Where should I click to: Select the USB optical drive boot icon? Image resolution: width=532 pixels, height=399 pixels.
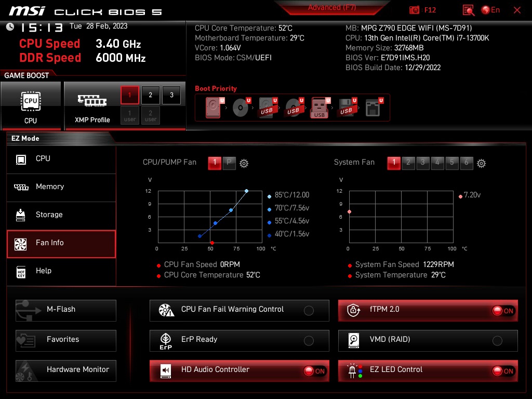click(294, 108)
